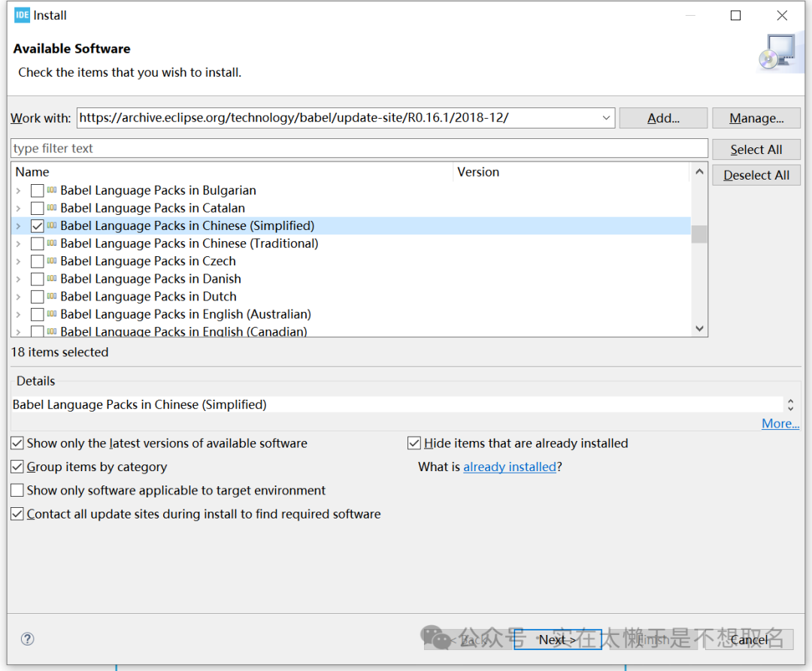Screen dimensions: 812x671
Task: Expand the English (Australian) tree node
Action: pyautogui.click(x=19, y=314)
